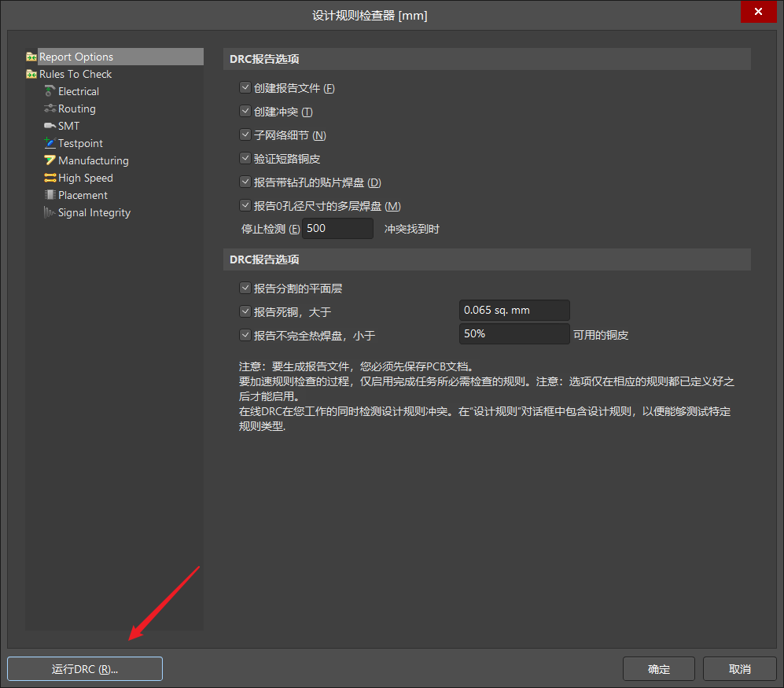Click the second DRC报告选项 header above 报告分割的平面层

(487, 259)
